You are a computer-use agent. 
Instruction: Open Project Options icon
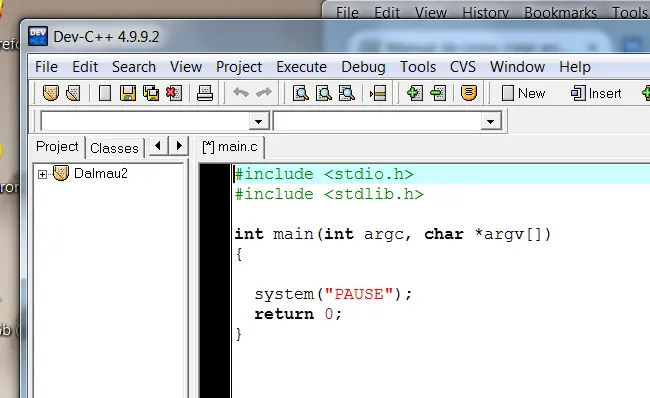(x=468, y=93)
